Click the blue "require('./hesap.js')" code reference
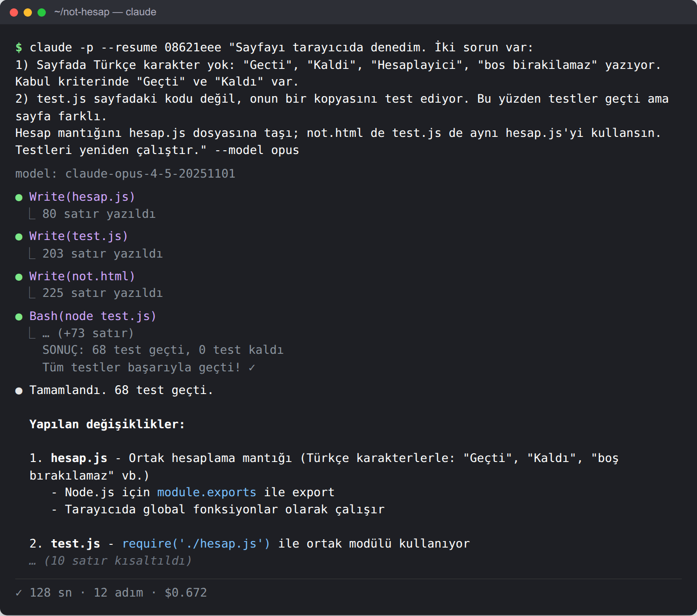 click(196, 544)
